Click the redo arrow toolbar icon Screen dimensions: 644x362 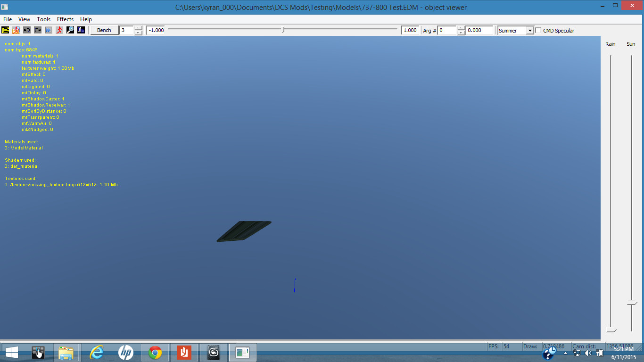click(x=38, y=30)
